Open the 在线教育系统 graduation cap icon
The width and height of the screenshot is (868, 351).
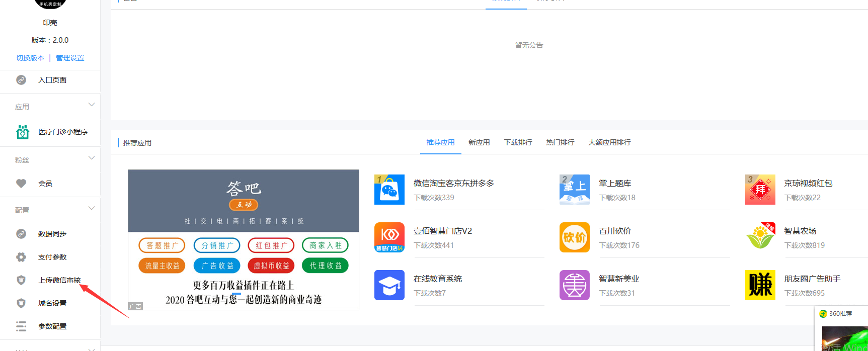[389, 285]
